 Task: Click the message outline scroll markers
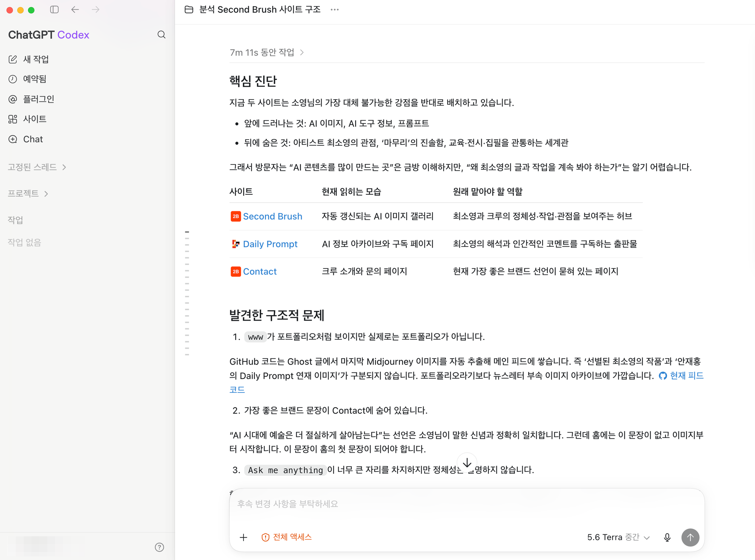pos(187,293)
